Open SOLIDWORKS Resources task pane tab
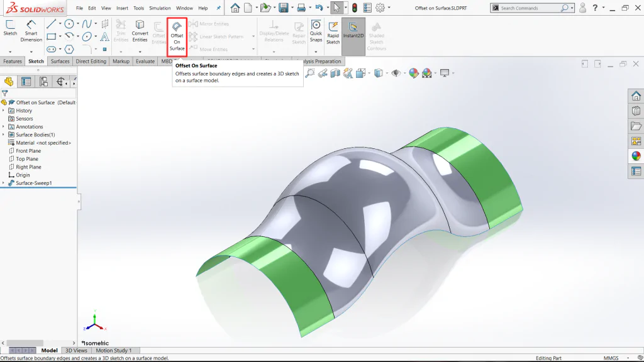The height and width of the screenshot is (362, 644). [x=636, y=96]
